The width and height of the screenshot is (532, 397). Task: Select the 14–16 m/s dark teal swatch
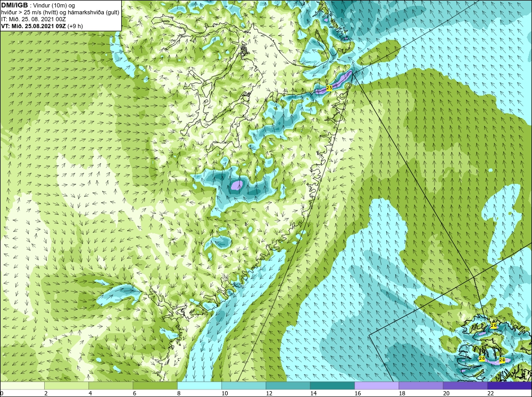pyautogui.click(x=332, y=386)
